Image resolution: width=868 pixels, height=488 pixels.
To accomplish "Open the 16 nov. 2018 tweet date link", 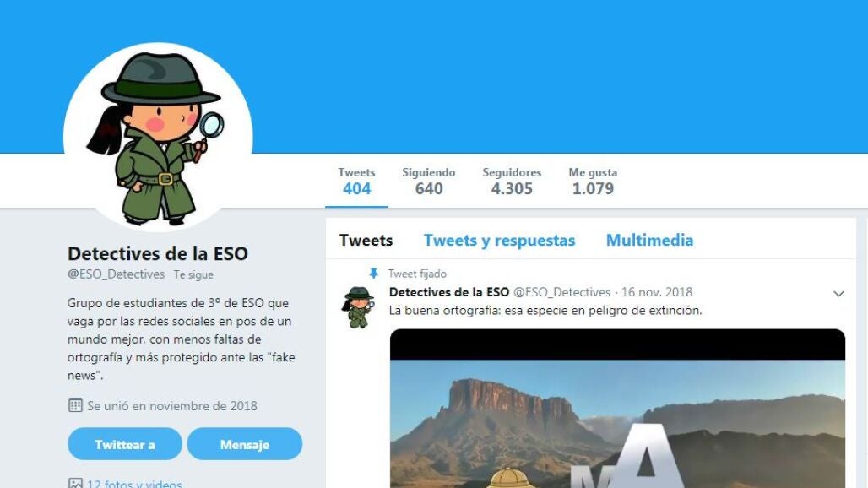I will tap(657, 292).
